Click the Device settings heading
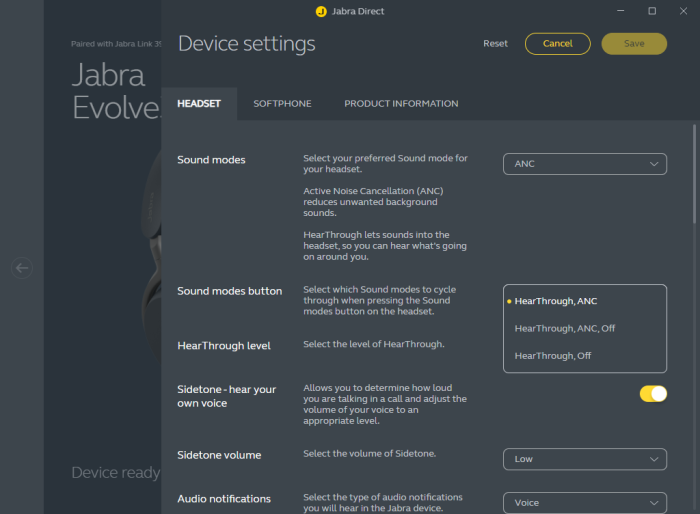This screenshot has height=514, width=700. pos(246,44)
